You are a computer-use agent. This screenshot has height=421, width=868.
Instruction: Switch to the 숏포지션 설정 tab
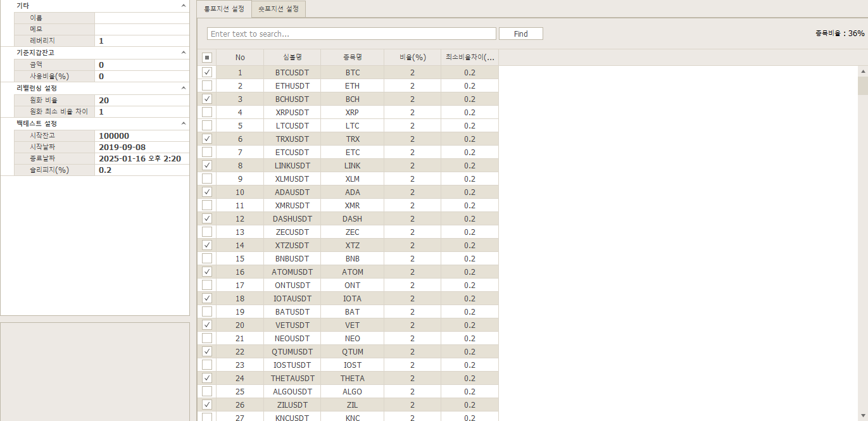[279, 9]
